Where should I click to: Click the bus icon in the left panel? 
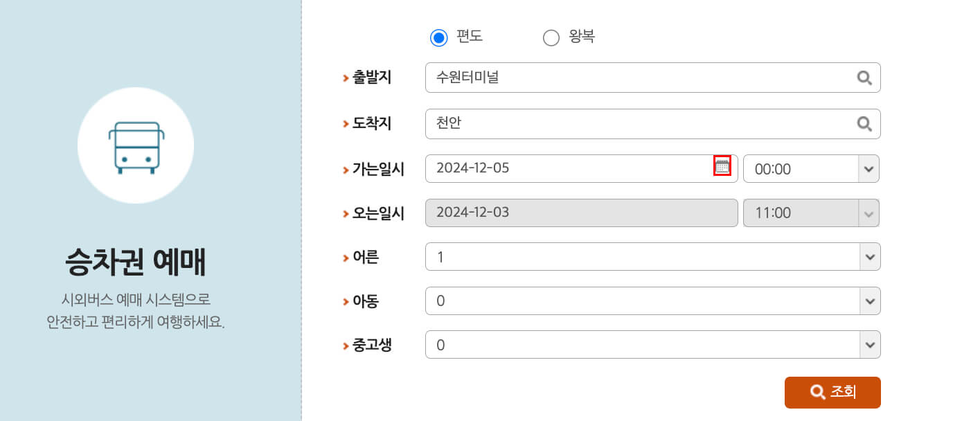pos(136,144)
